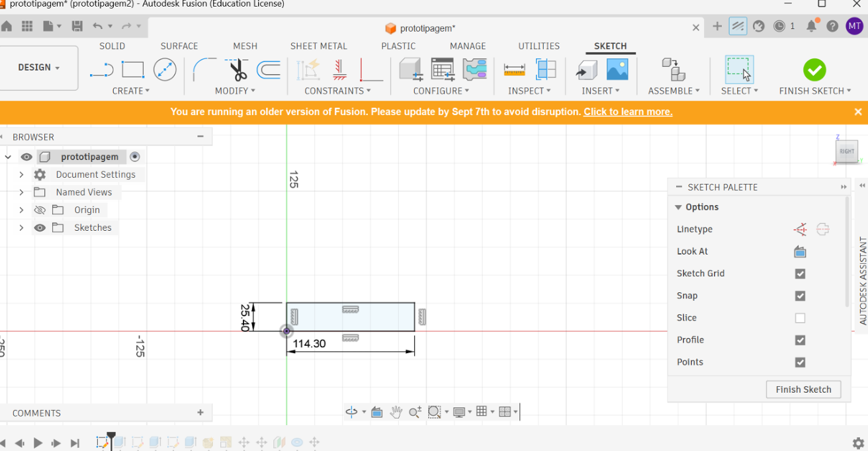Open the DESIGN workspace dropdown
Screen dimensions: 868x451
(x=39, y=67)
